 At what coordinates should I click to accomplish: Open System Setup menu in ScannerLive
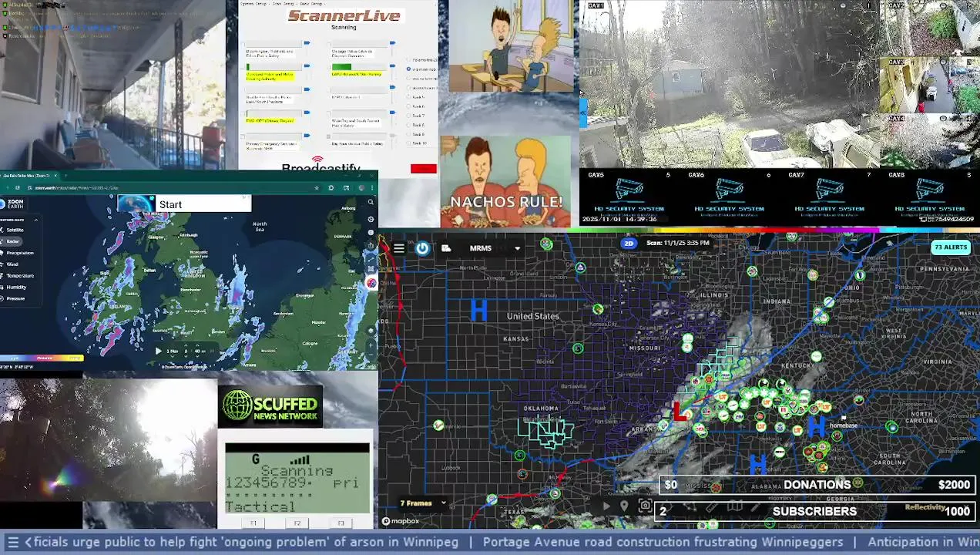(253, 4)
